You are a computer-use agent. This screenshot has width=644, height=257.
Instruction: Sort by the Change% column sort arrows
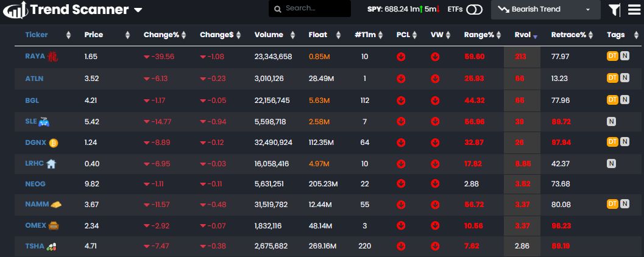pos(183,35)
